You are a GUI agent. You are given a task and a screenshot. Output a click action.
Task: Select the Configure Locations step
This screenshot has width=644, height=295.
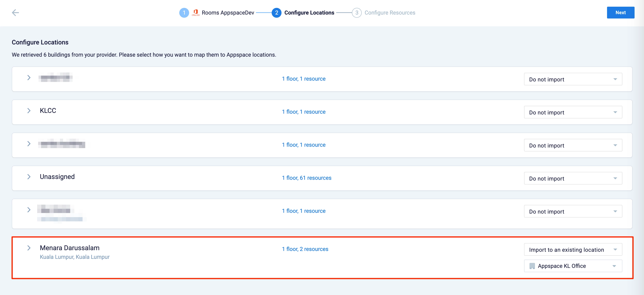coord(309,13)
